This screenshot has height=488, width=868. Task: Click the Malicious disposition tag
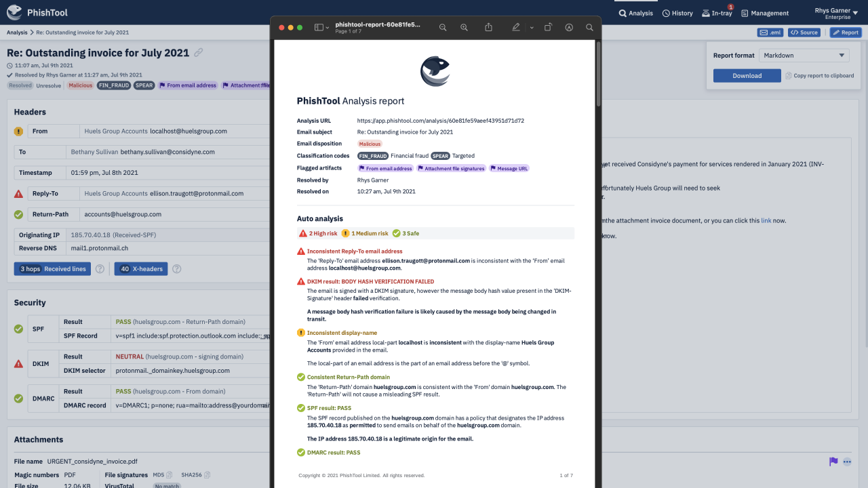(x=80, y=85)
